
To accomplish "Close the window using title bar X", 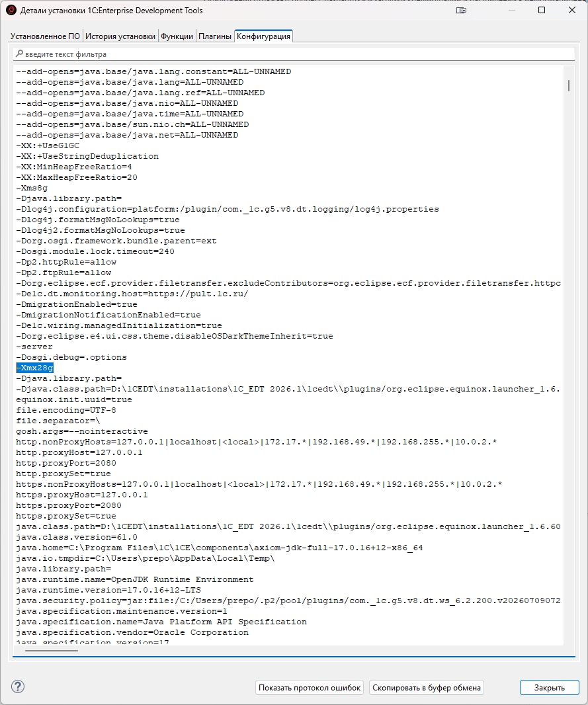I will pyautogui.click(x=572, y=10).
